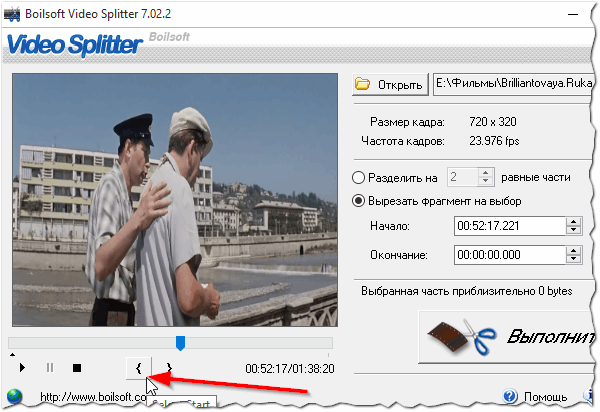Increase the Начало start time
Image resolution: width=600 pixels, height=412 pixels.
574,222
